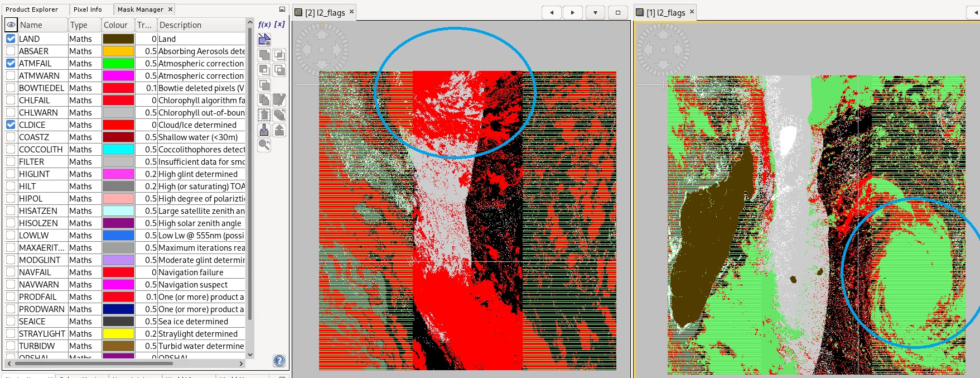The image size is (980, 378).
Task: Click the LAND brown colour swatch
Action: [118, 39]
